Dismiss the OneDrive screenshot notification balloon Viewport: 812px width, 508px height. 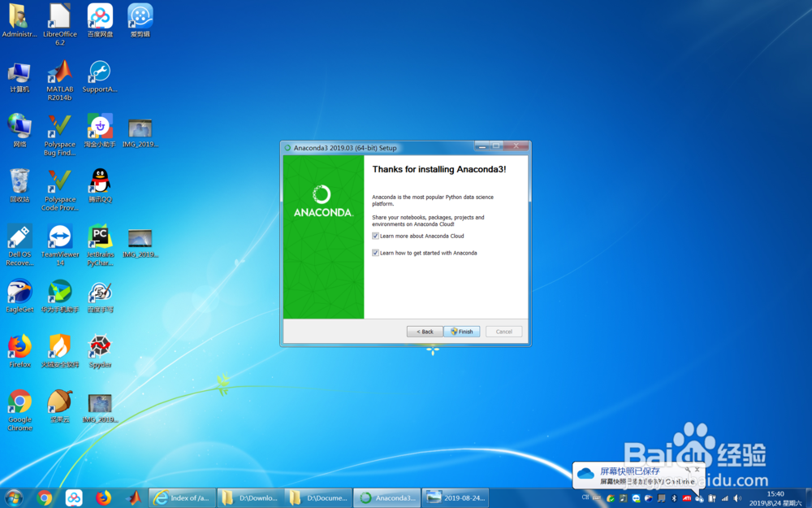click(x=697, y=470)
